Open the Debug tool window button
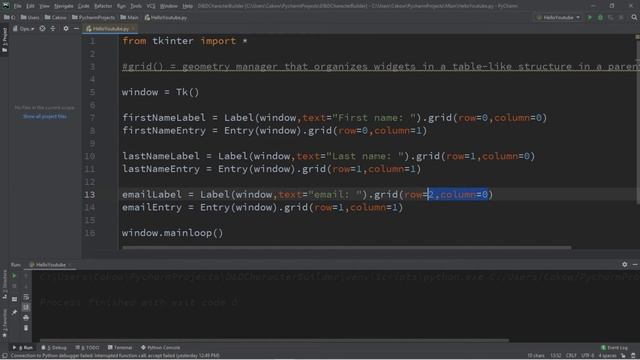640x360 pixels. point(54,348)
